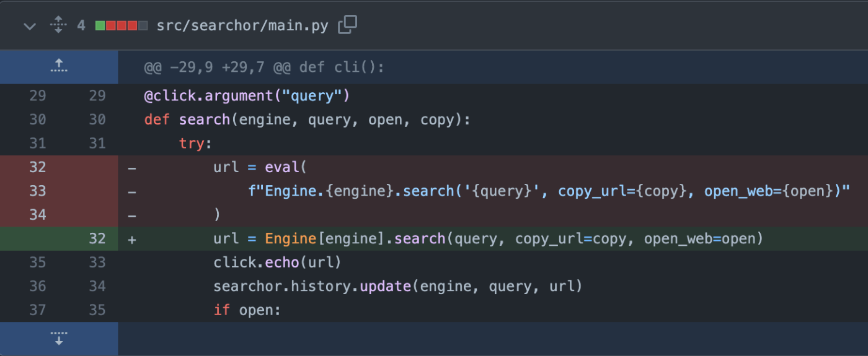
Task: Select old line number 33 of deleted line
Action: (x=37, y=191)
